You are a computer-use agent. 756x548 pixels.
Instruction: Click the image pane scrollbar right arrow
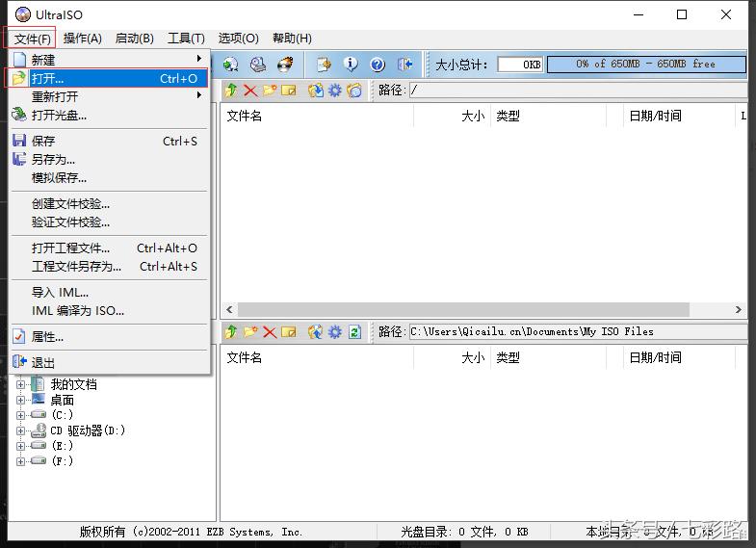tap(738, 309)
